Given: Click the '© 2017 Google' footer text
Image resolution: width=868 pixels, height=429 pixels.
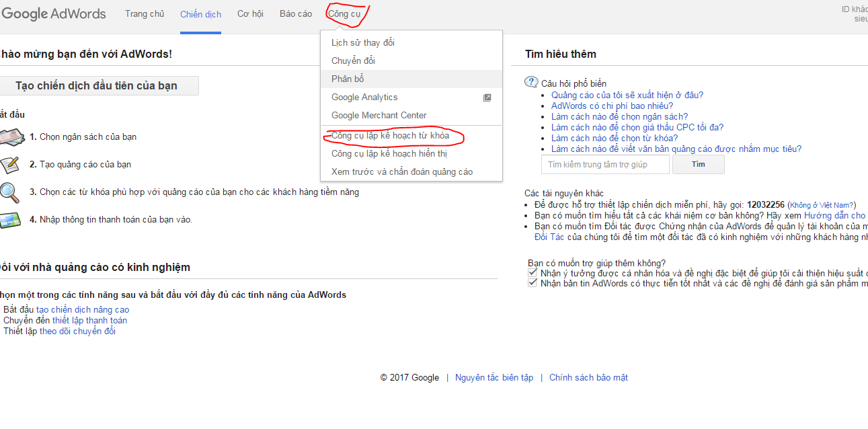Looking at the screenshot, I should tap(409, 377).
